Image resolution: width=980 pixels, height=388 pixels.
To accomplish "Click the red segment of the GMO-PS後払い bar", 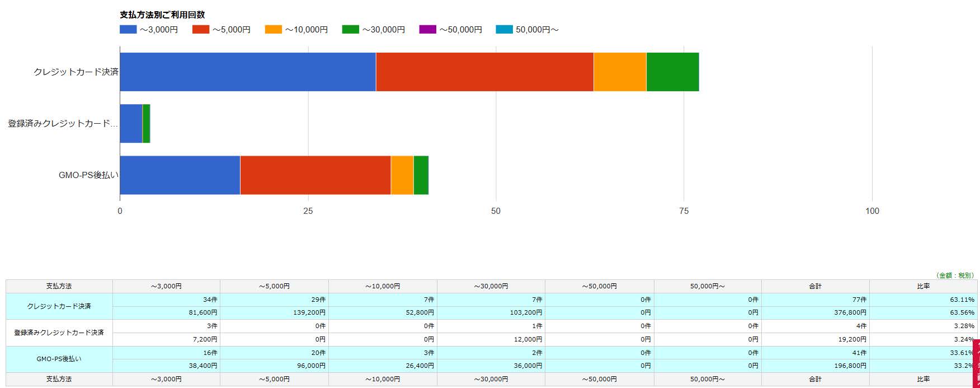I will pyautogui.click(x=315, y=175).
